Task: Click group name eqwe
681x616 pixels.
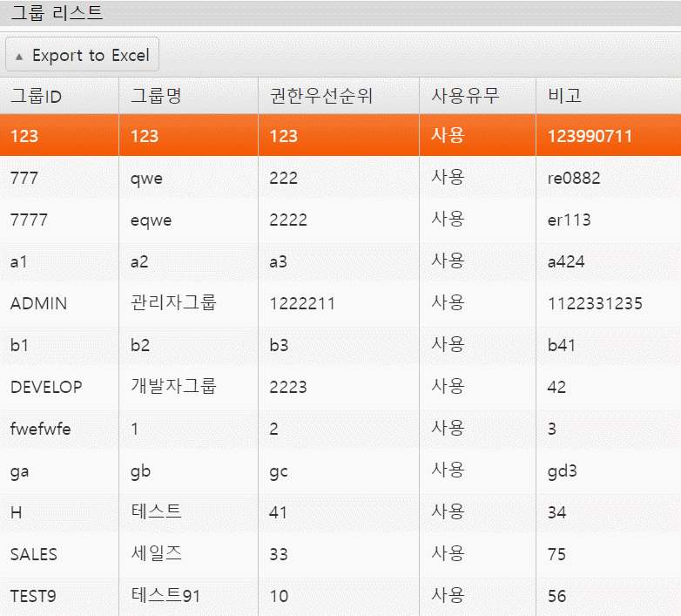Action: point(152,220)
